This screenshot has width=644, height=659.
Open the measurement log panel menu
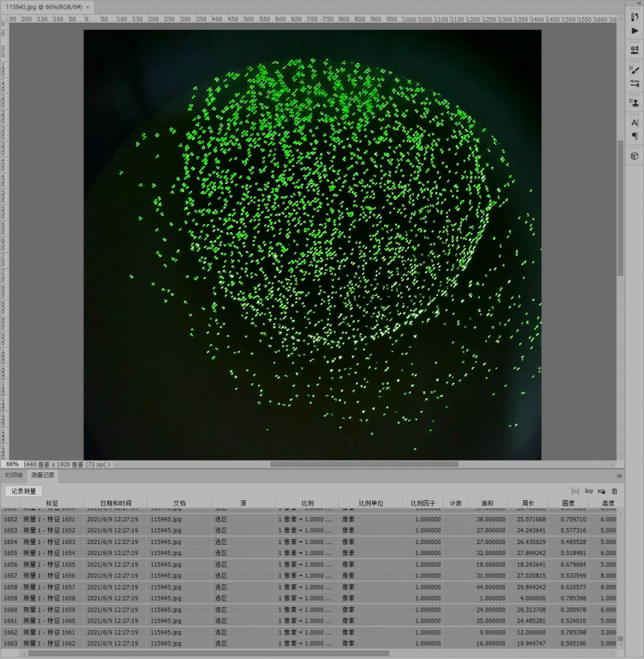[x=619, y=475]
